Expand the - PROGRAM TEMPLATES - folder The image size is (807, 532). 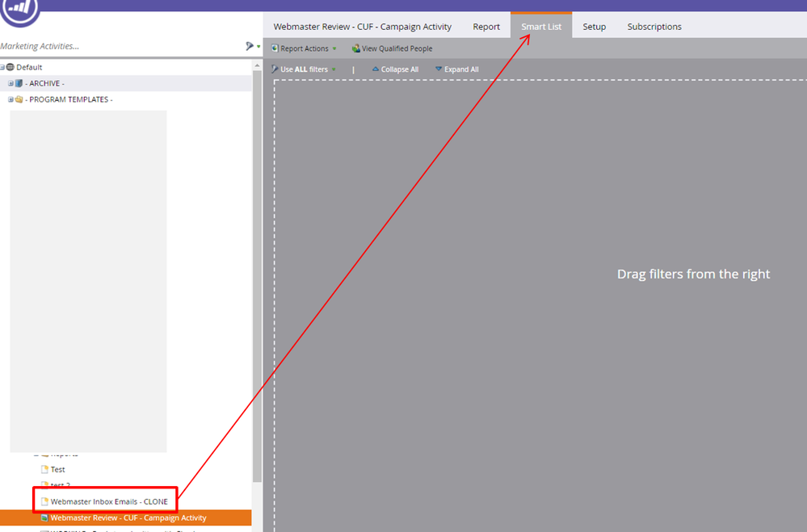11,99
